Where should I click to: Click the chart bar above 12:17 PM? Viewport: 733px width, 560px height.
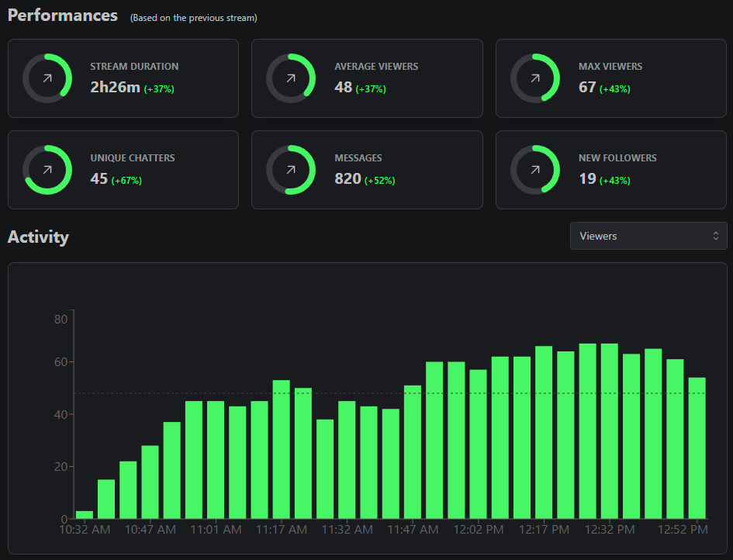pos(544,432)
